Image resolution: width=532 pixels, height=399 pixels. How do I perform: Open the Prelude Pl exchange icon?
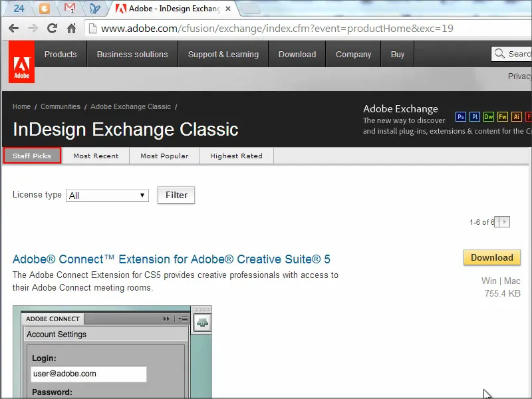point(475,117)
